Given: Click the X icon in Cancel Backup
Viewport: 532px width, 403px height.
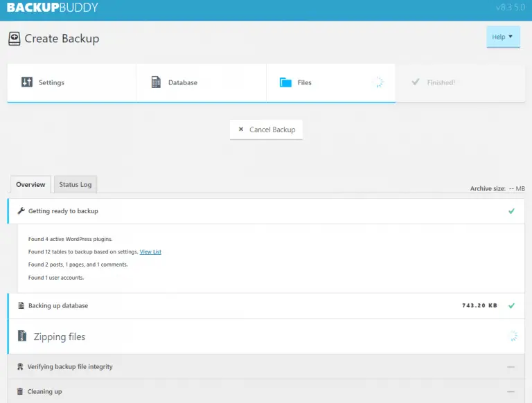Looking at the screenshot, I should pyautogui.click(x=241, y=129).
